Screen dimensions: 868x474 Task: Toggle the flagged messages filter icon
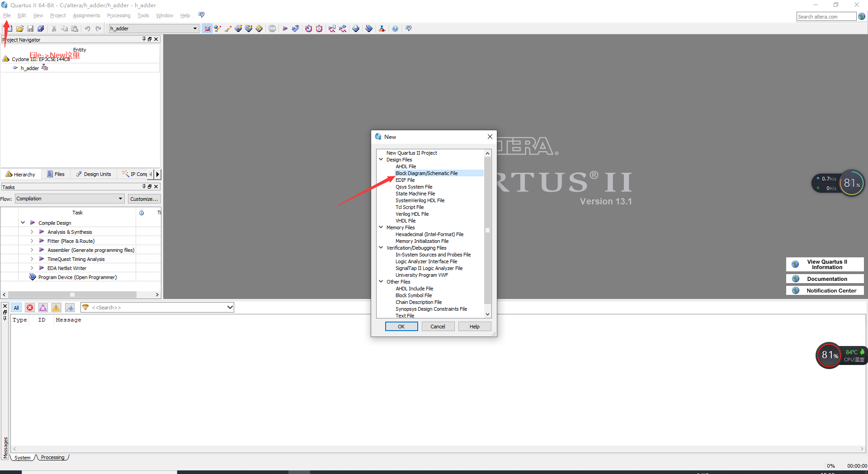pyautogui.click(x=70, y=308)
